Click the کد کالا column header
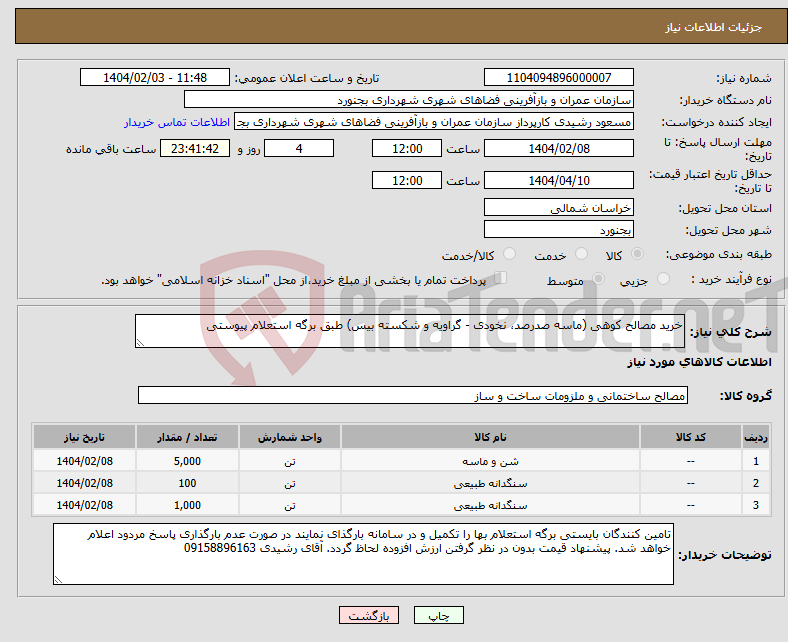Viewport: 788px width, 642px height. [x=691, y=437]
